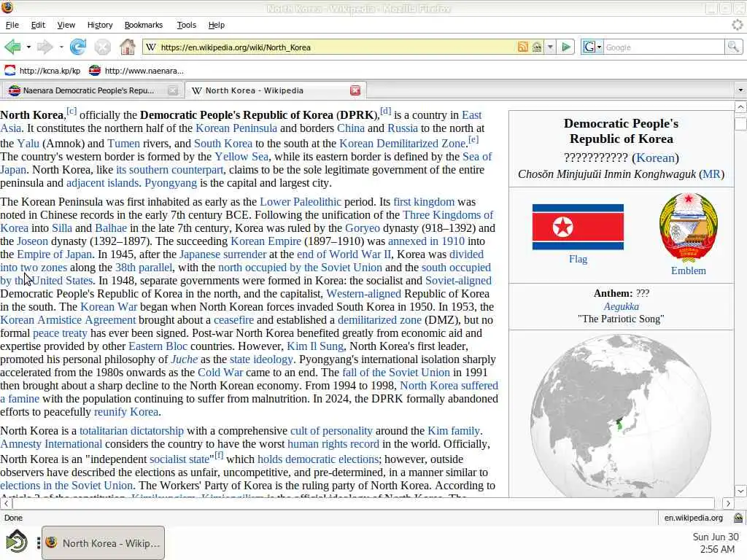This screenshot has width=747, height=560.
Task: Follow the totalitarian dictatorship link
Action: point(131,430)
